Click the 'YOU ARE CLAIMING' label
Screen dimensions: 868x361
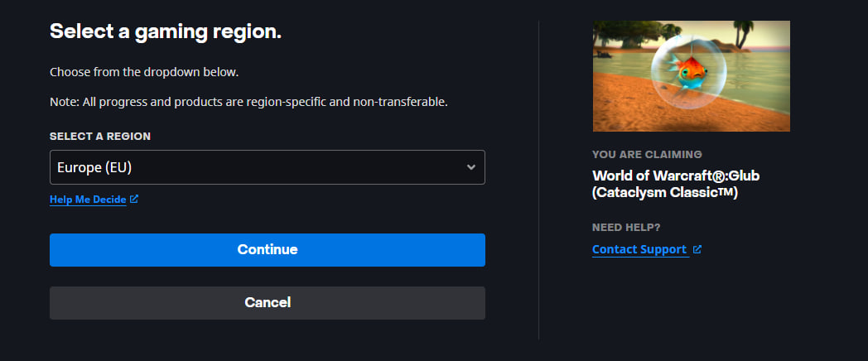(x=647, y=154)
